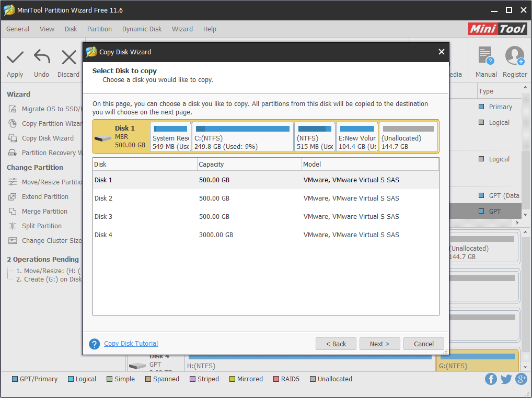The image size is (532, 398).
Task: Click the Next button
Action: click(x=379, y=344)
